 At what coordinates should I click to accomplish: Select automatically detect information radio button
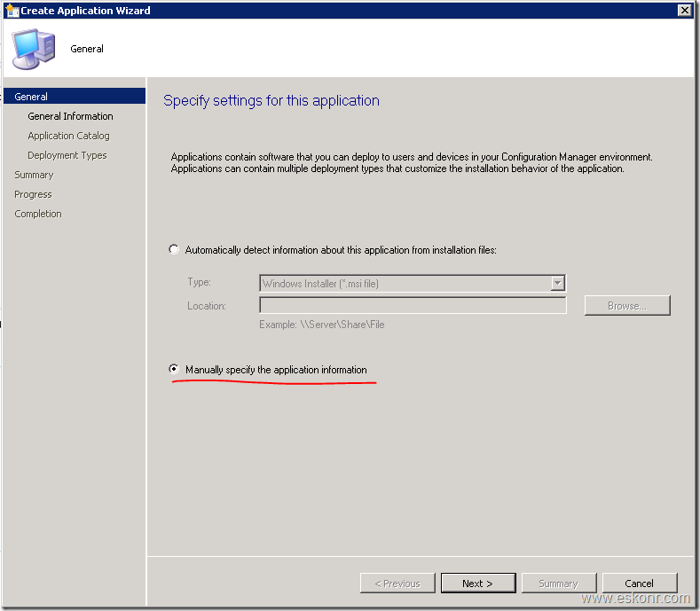[174, 250]
